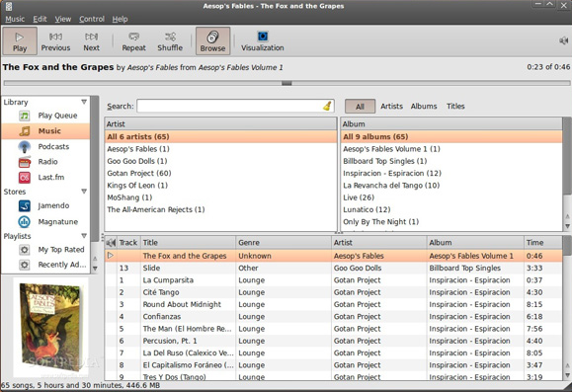The width and height of the screenshot is (572, 392).
Task: Click the volume speaker icon
Action: coord(563,40)
